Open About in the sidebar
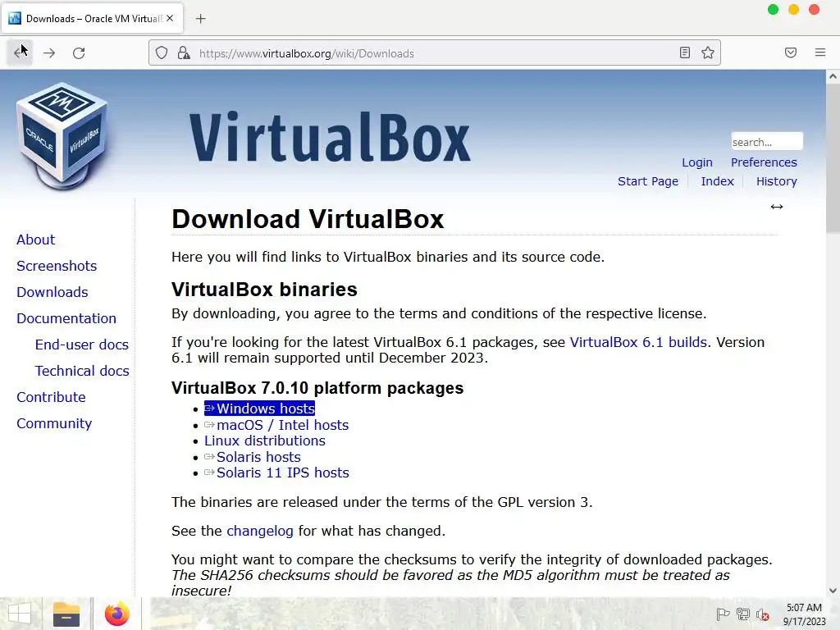The image size is (840, 630). point(36,240)
